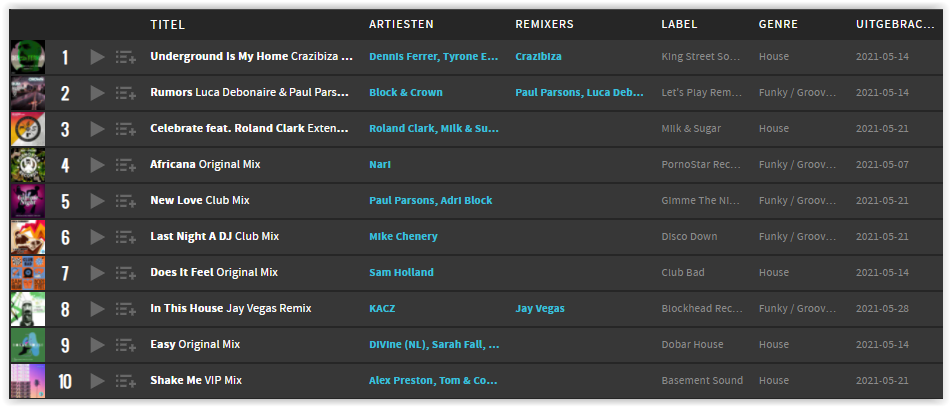Open album art for track 3 Celebrate
951x407 pixels.
28,129
